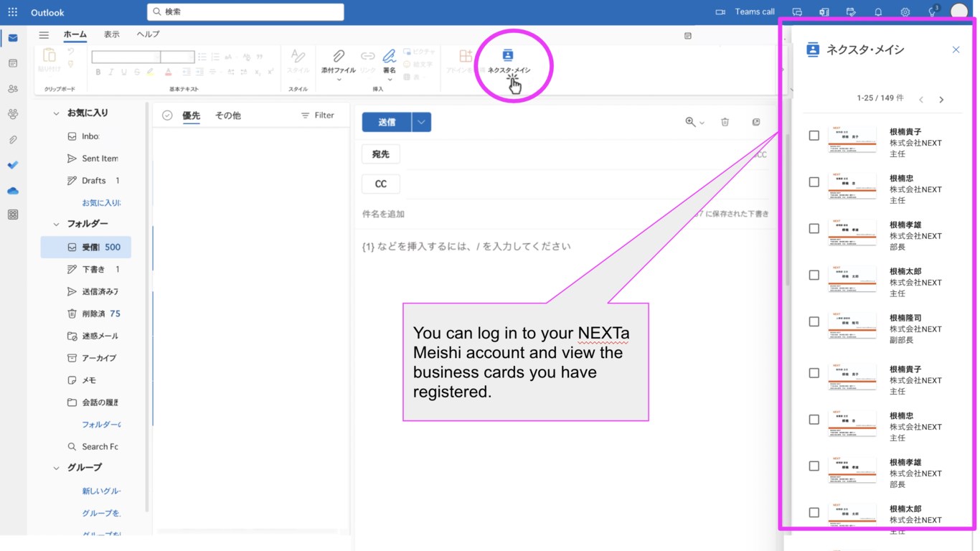Open the font name combo box
The height and width of the screenshot is (551, 980).
point(126,57)
